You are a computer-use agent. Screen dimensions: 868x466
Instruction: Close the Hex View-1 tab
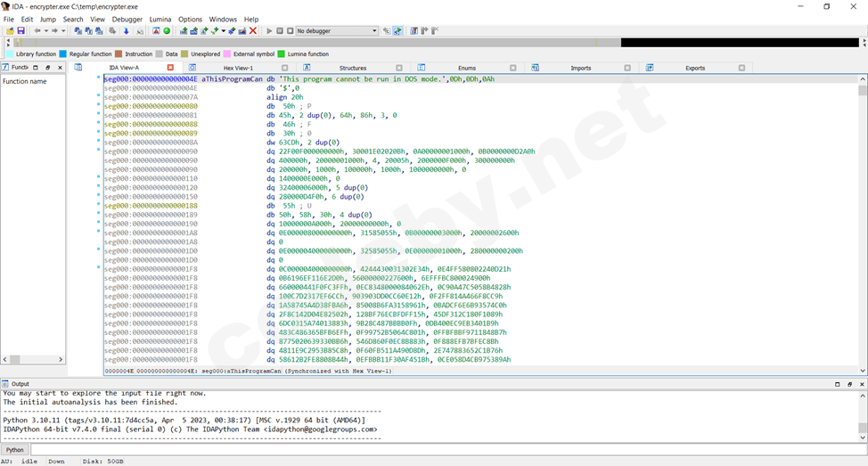point(284,68)
